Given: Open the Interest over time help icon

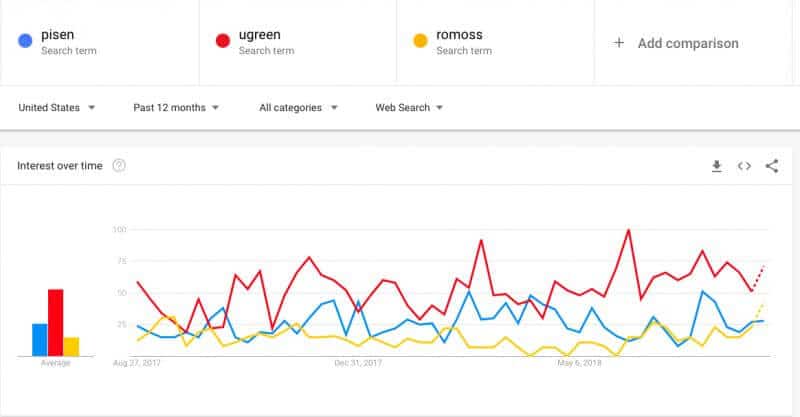Looking at the screenshot, I should click(x=119, y=165).
